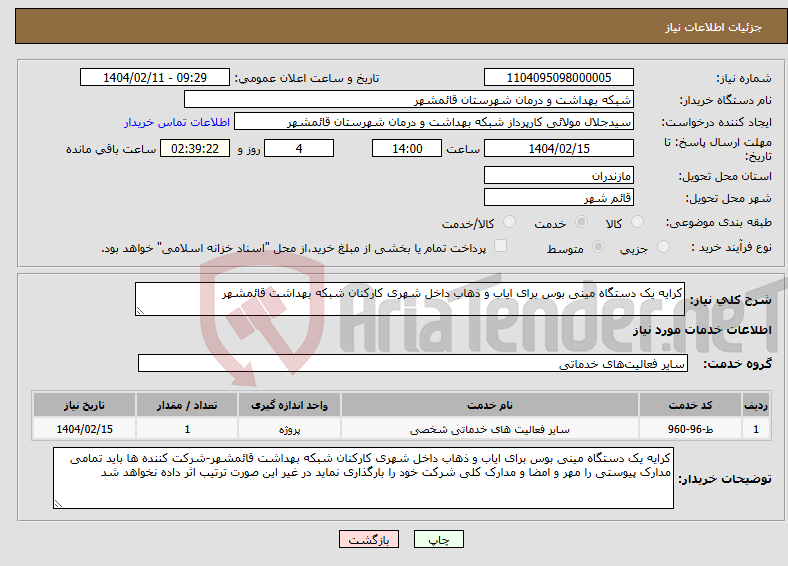Click the گروه خدمت field سایر فعالیت‌های خدماتی

(413, 363)
